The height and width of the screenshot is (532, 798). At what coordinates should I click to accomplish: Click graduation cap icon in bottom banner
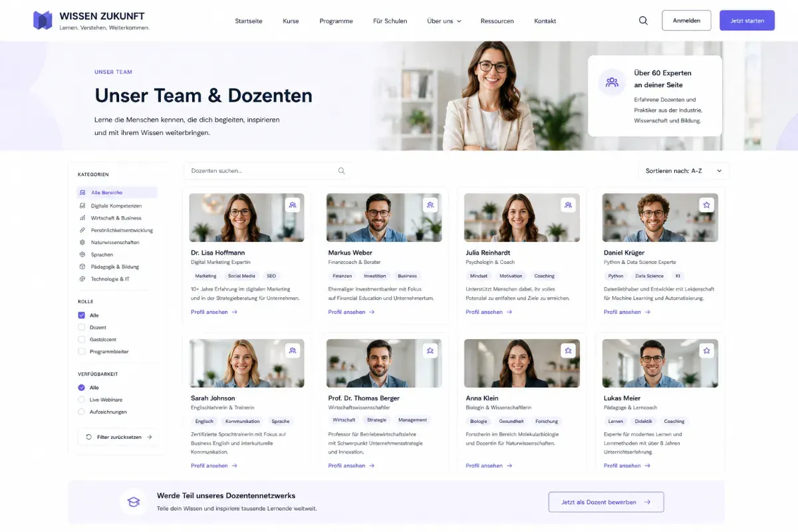134,501
